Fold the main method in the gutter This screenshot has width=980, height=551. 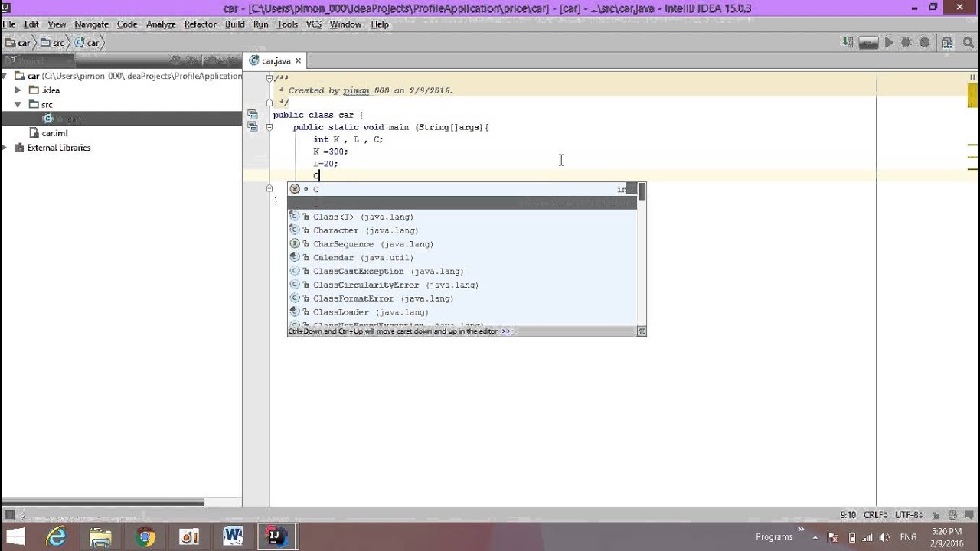click(x=269, y=127)
